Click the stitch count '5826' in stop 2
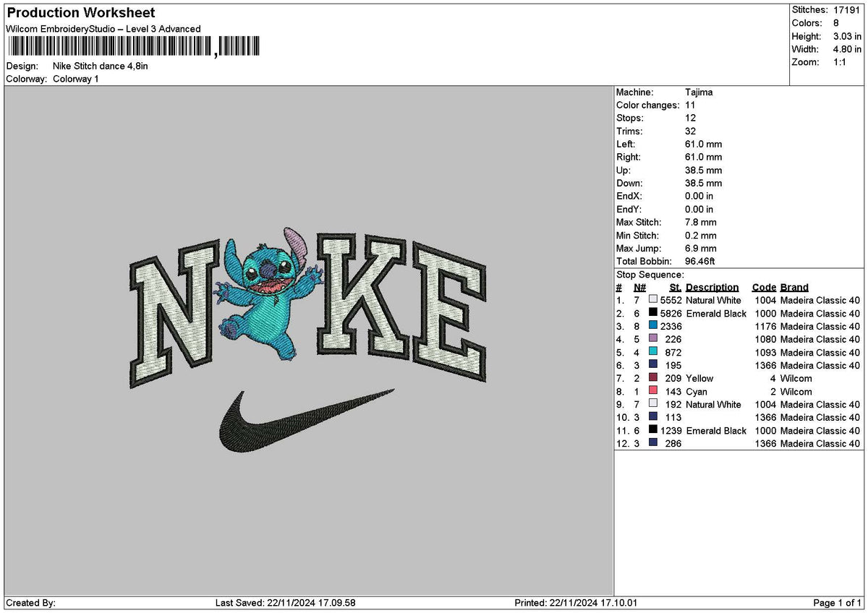868x613 pixels. (x=671, y=314)
